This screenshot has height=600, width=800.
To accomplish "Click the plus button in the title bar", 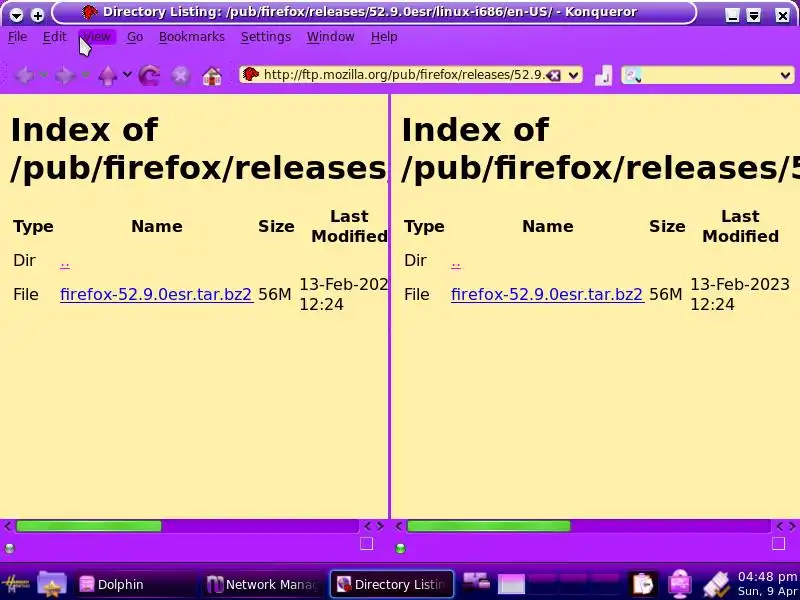I will [x=37, y=15].
